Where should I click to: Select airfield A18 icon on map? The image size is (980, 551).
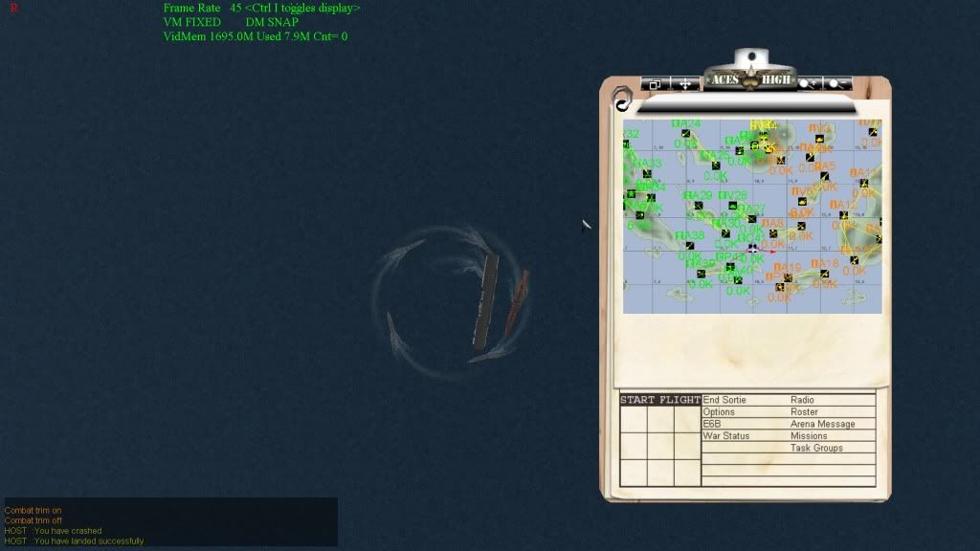pos(824,274)
